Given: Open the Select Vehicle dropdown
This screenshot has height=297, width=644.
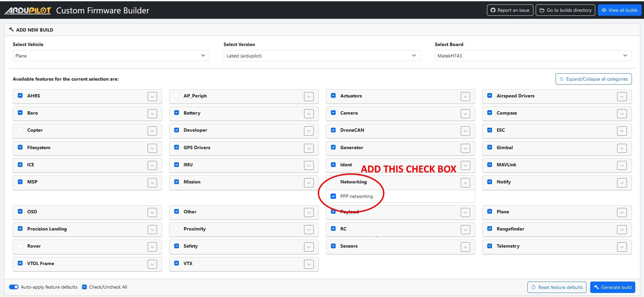Looking at the screenshot, I should click(111, 56).
